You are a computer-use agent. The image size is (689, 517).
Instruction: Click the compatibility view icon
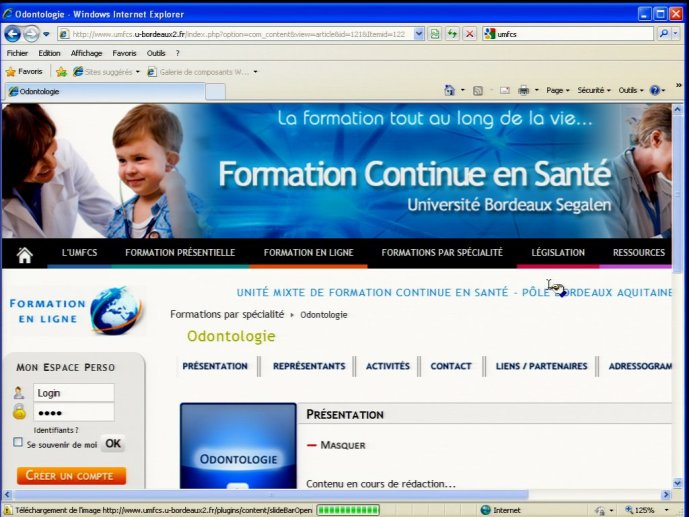click(435, 34)
